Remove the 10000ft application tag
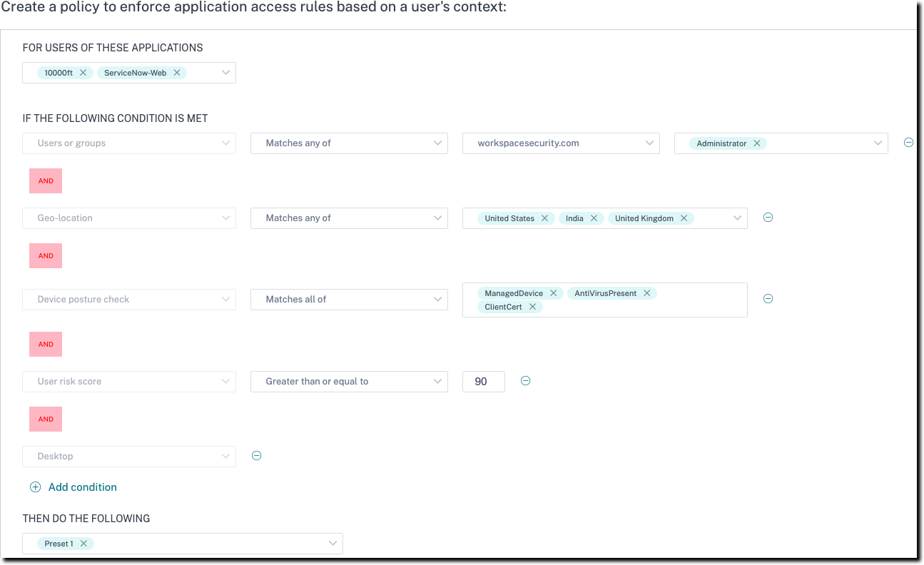924x565 pixels. (x=83, y=73)
